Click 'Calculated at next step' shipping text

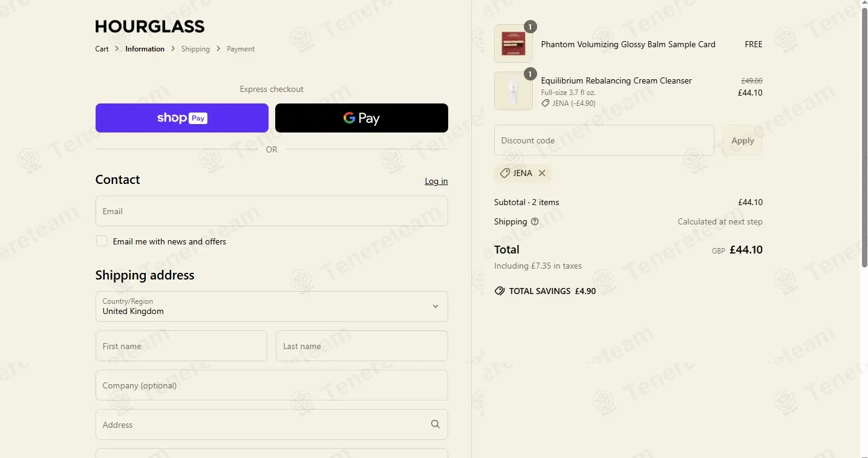(720, 221)
